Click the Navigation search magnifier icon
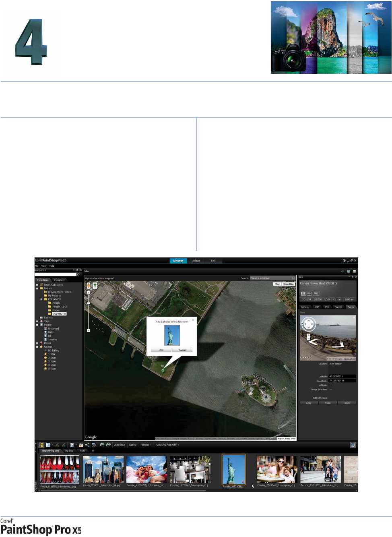 [x=78, y=275]
